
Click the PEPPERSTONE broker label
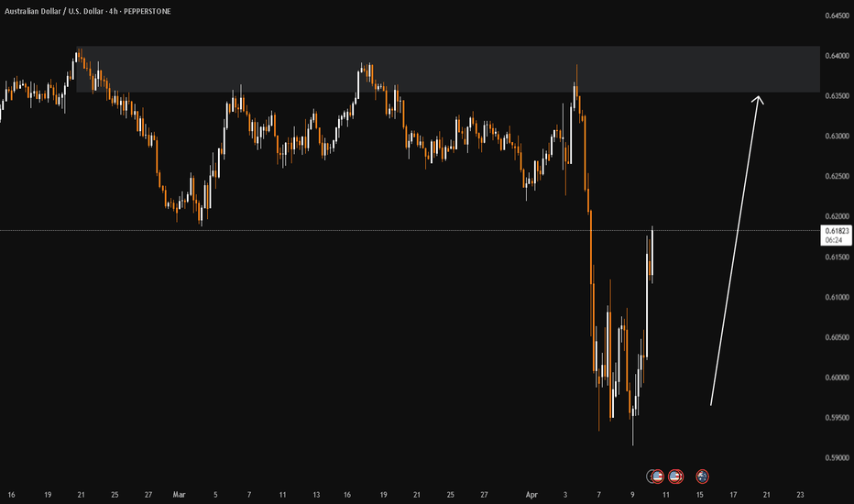[x=147, y=11]
